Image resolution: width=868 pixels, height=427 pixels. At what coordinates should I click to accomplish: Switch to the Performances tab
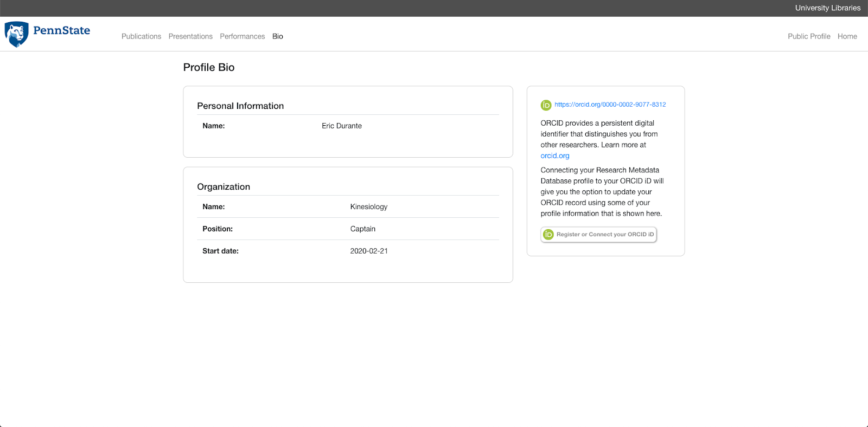click(x=242, y=36)
